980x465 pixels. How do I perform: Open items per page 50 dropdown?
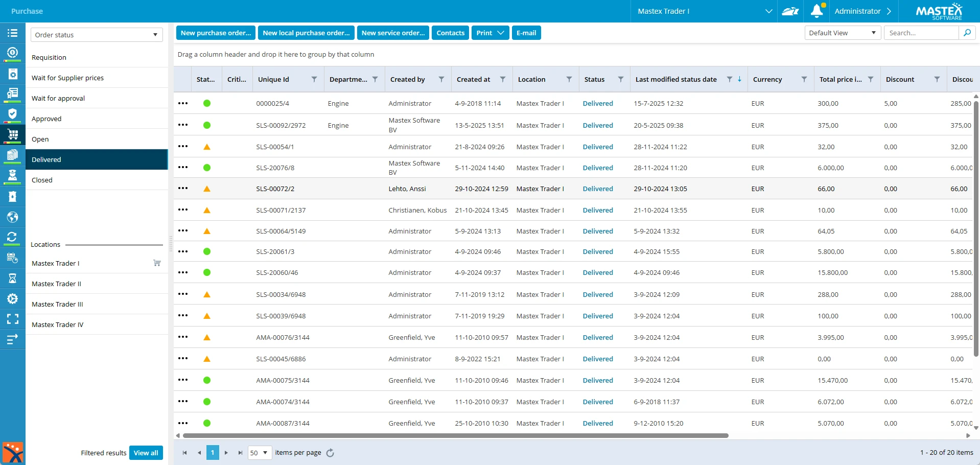[260, 453]
